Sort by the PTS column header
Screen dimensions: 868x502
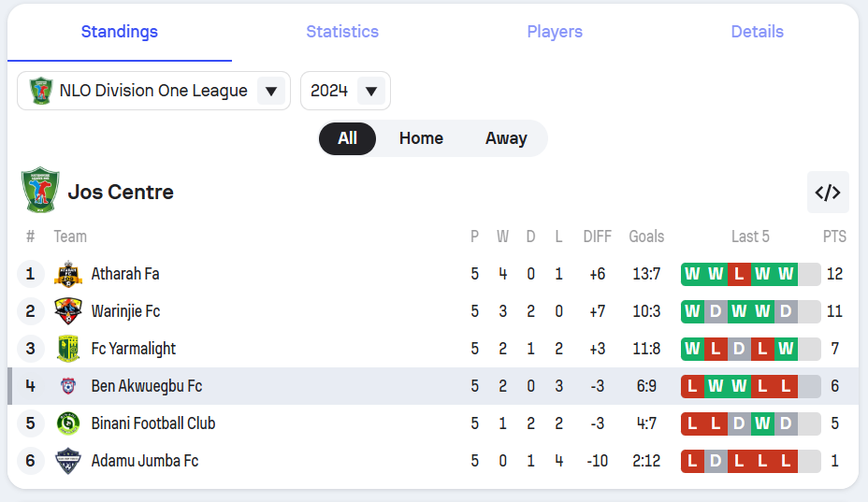[x=834, y=237]
